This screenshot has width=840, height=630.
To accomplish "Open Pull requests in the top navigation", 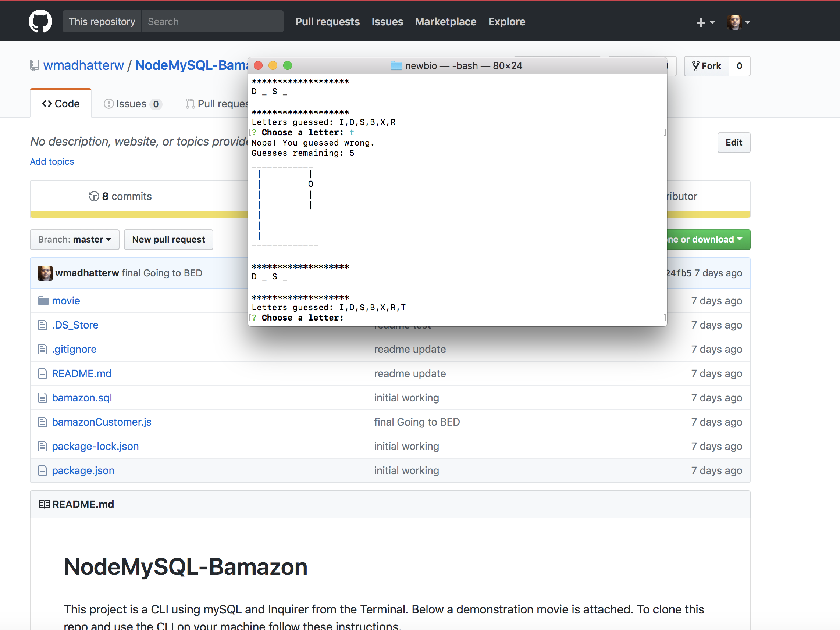I will click(x=327, y=22).
